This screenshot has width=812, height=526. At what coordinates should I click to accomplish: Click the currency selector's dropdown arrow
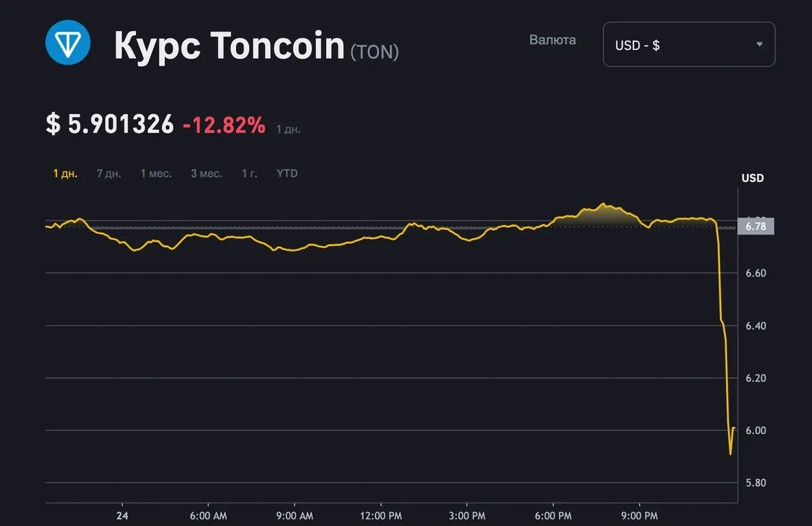[x=759, y=45]
